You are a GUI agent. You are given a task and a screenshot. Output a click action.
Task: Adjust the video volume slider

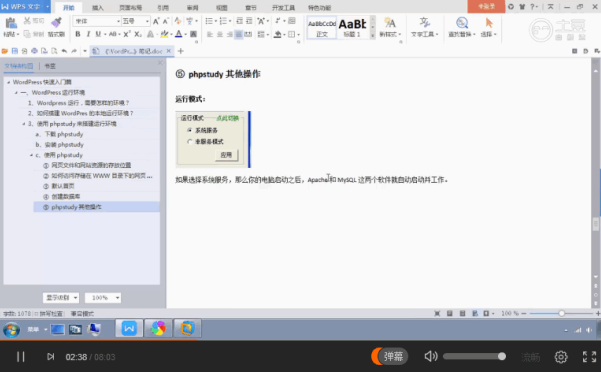pyautogui.click(x=475, y=357)
